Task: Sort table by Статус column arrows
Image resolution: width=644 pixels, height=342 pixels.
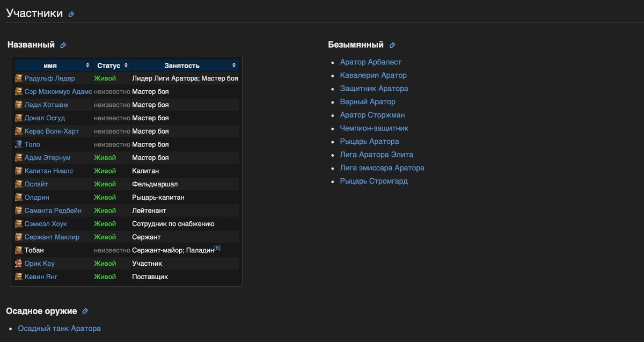Action: click(x=126, y=66)
